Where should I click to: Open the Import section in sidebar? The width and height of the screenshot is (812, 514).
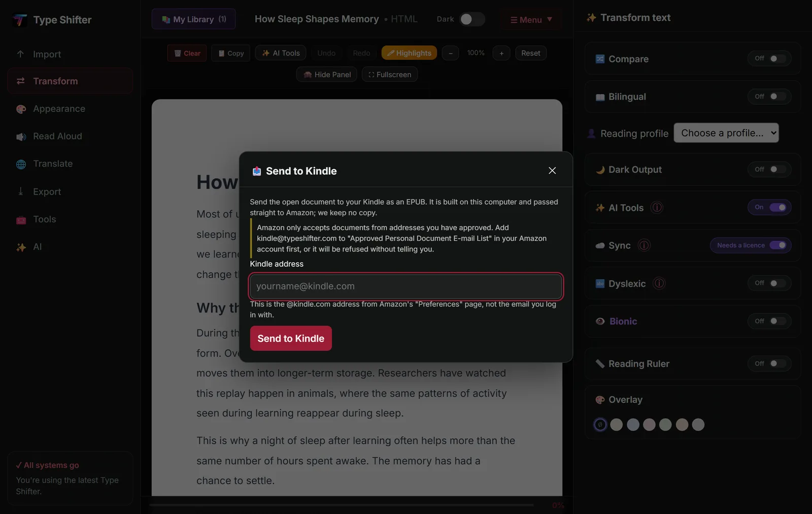coord(70,54)
